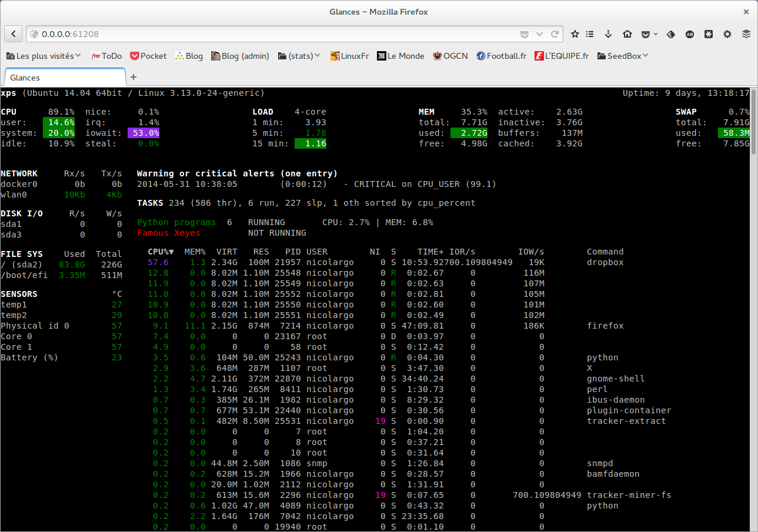The height and width of the screenshot is (532, 758).
Task: Expand the (stats) bookmarks folder
Action: click(299, 56)
